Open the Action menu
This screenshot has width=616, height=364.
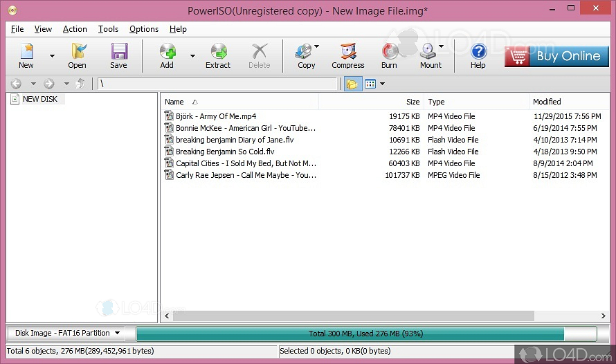click(x=75, y=29)
